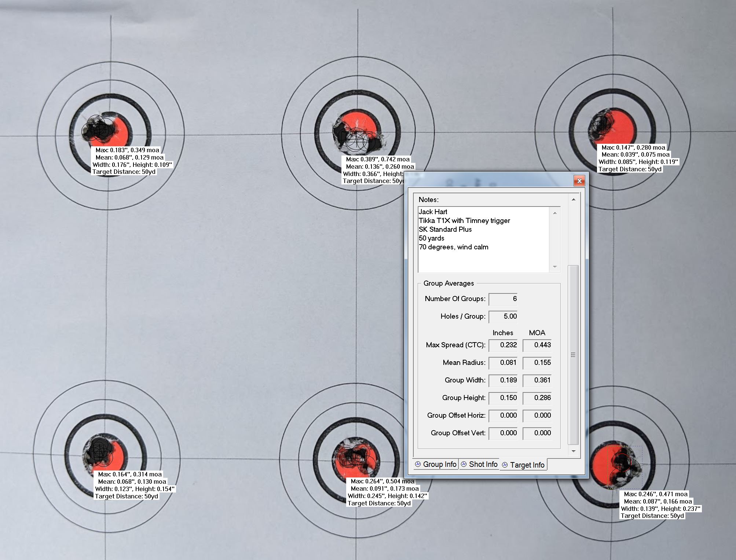The width and height of the screenshot is (736, 560).
Task: Click 'Width: 0.139", Height: 0.237"' label
Action: click(660, 509)
